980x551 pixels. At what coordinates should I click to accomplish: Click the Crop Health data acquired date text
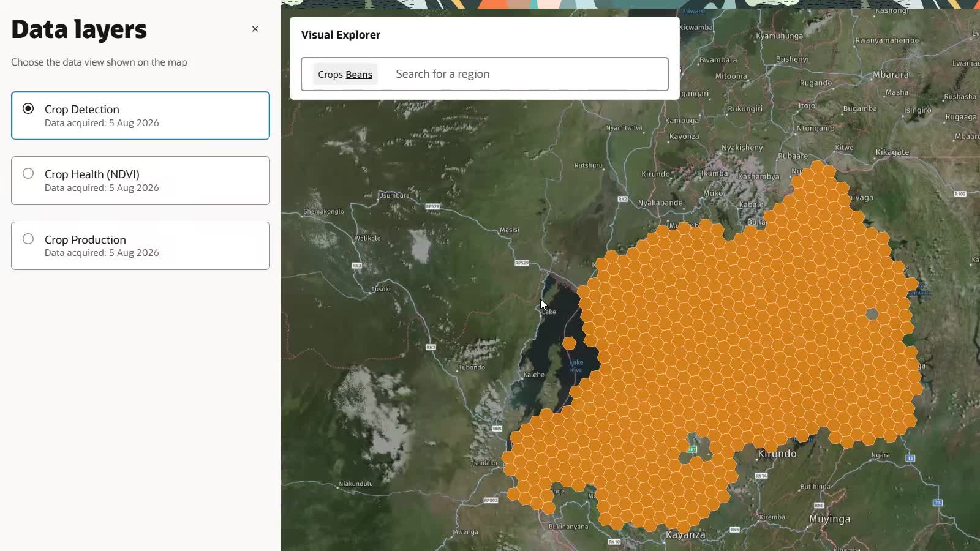[102, 188]
